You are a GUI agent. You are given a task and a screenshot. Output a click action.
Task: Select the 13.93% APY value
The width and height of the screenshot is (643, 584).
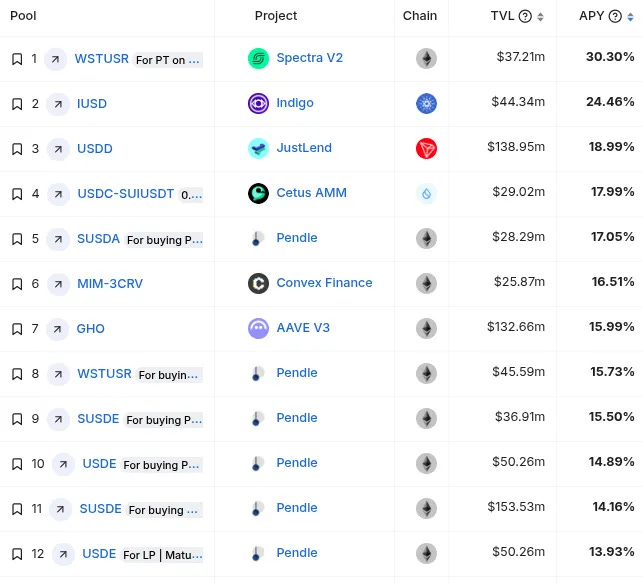tap(611, 552)
